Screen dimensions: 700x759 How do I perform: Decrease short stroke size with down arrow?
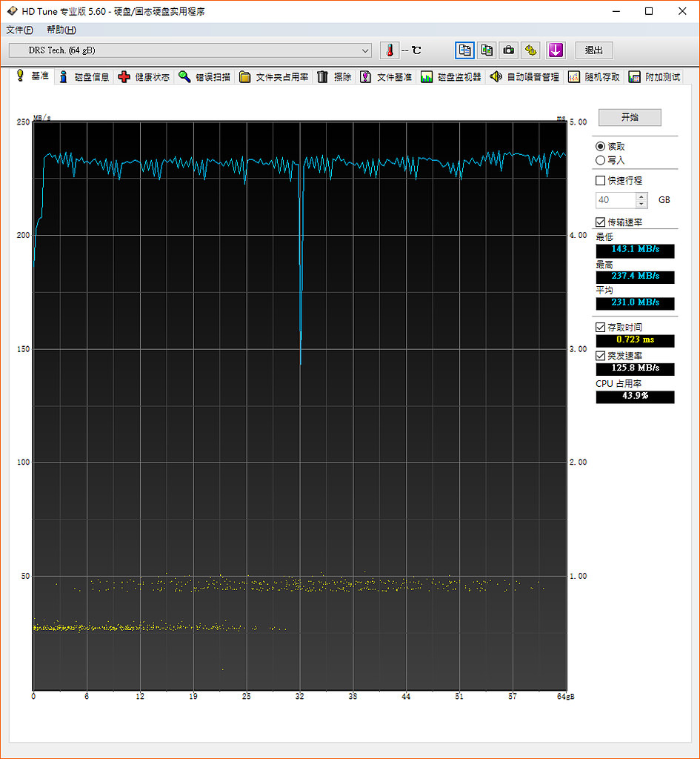click(x=641, y=204)
